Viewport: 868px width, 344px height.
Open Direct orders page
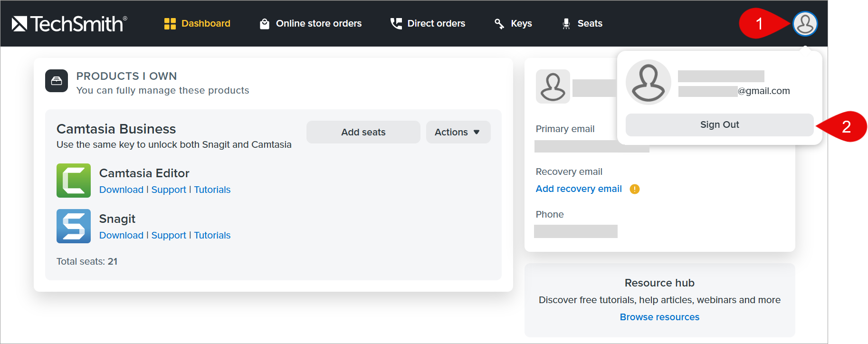(x=428, y=23)
